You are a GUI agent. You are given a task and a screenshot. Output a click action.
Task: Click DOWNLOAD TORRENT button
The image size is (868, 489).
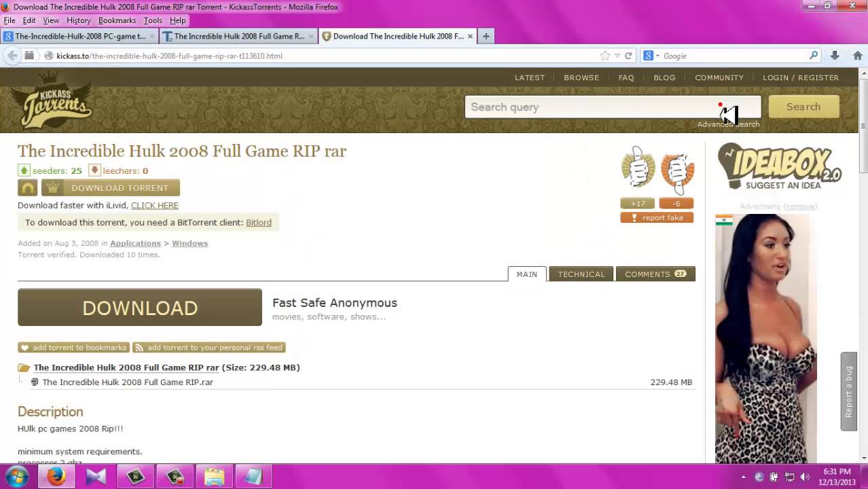click(x=111, y=187)
